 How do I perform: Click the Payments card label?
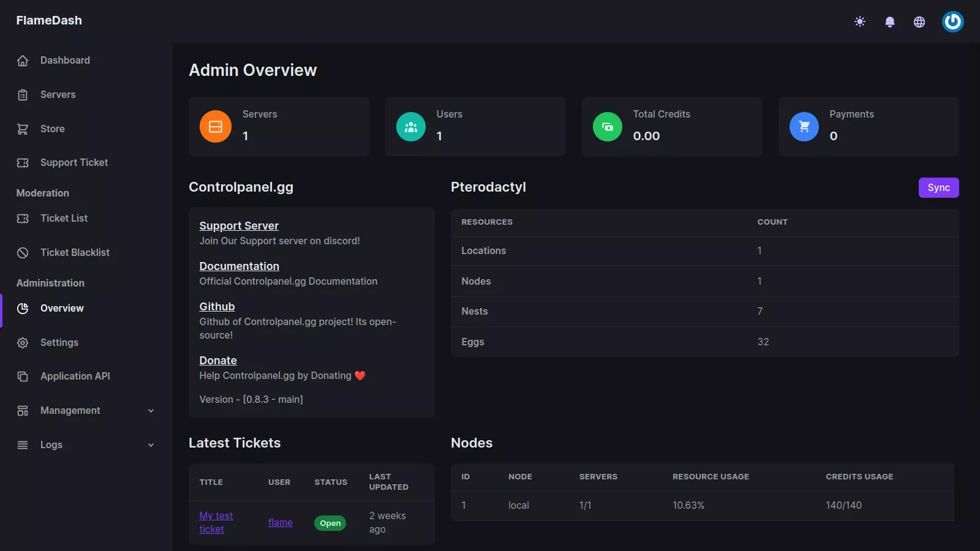(851, 114)
